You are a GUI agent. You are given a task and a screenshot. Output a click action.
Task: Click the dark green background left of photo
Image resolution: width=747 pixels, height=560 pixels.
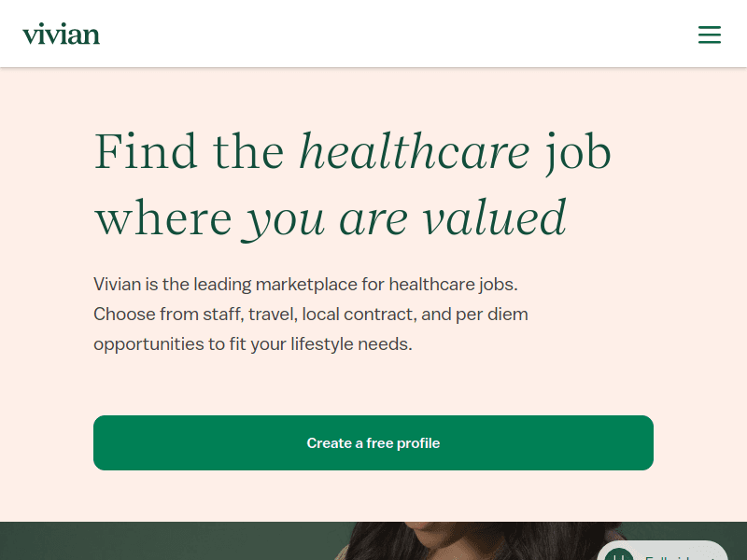(x=140, y=541)
